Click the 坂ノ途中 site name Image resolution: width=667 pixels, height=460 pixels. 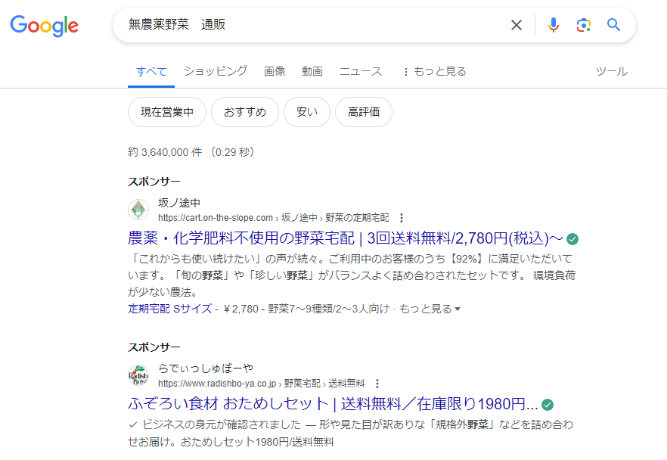click(179, 203)
